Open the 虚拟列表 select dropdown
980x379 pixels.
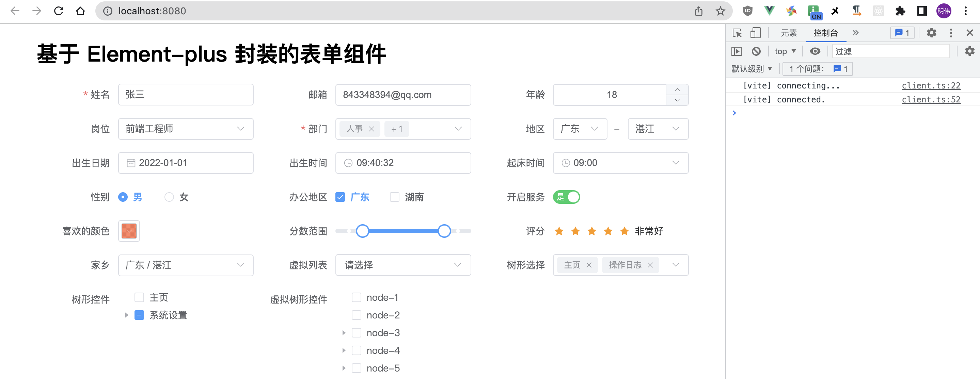[x=403, y=265]
